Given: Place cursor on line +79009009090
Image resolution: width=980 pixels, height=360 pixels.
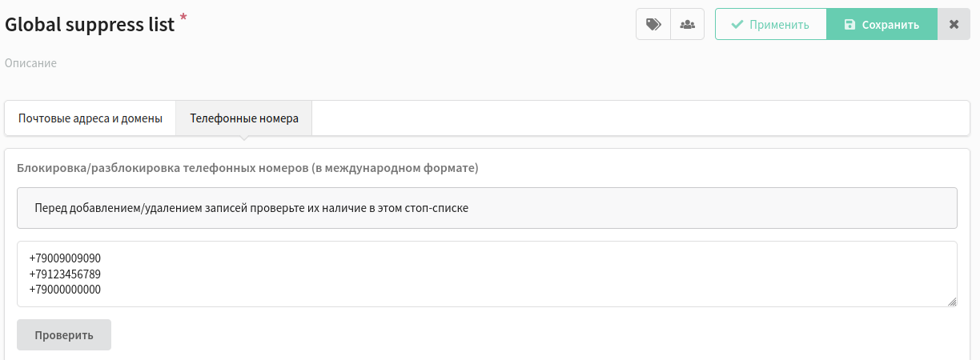Looking at the screenshot, I should tap(65, 258).
